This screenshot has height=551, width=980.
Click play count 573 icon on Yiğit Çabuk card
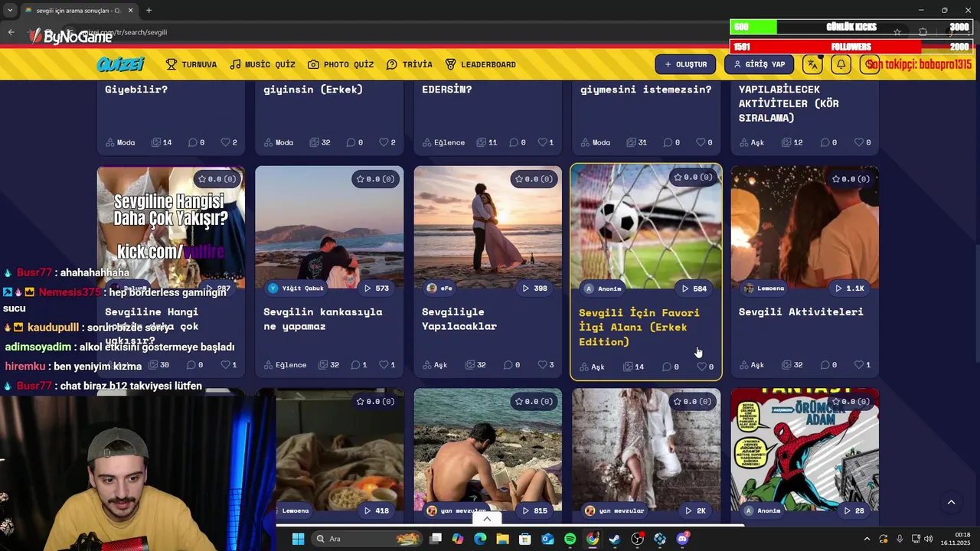(x=376, y=289)
